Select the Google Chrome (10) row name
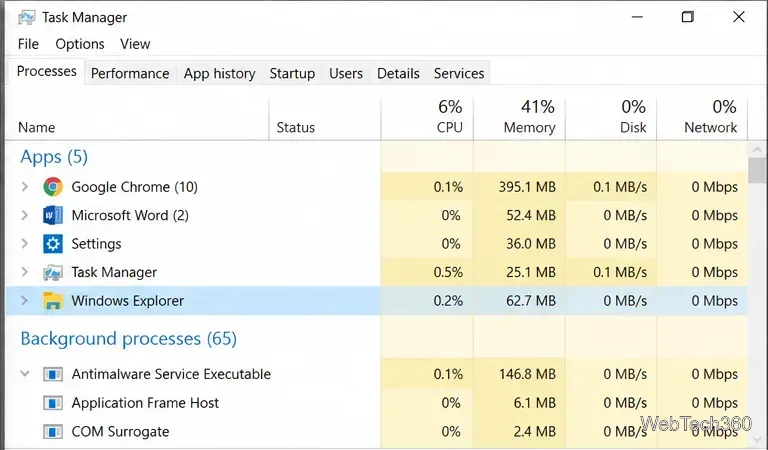Image resolution: width=768 pixels, height=450 pixels. [x=135, y=187]
